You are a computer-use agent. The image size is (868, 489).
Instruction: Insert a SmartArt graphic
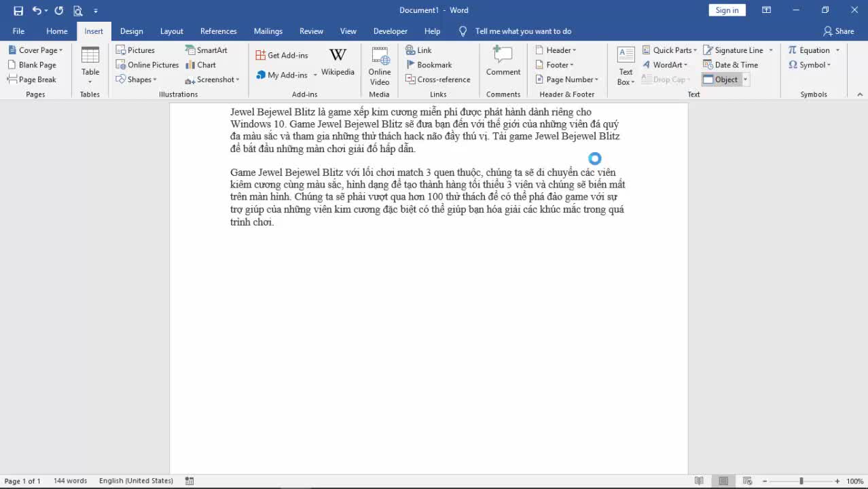(206, 50)
